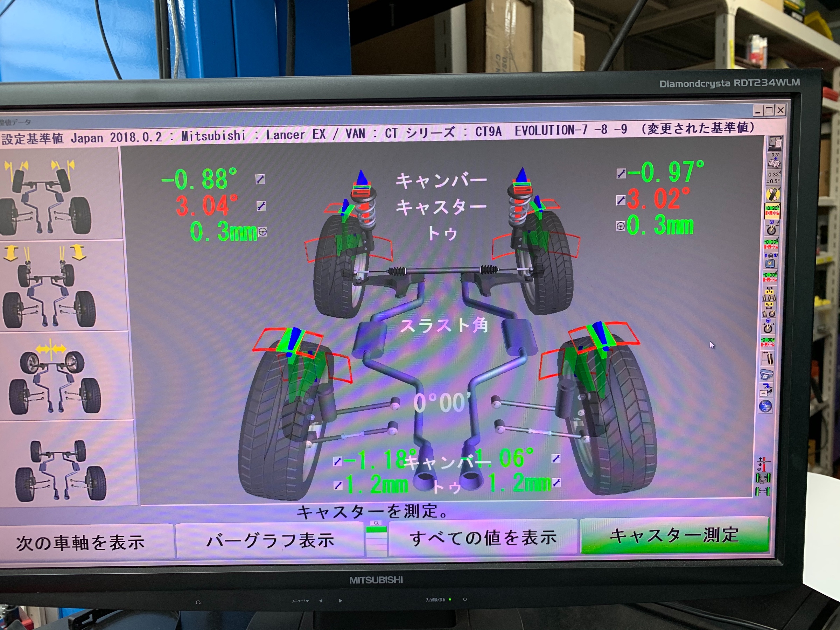
Task: Click the バーグラフ表示 button
Action: pyautogui.click(x=270, y=540)
